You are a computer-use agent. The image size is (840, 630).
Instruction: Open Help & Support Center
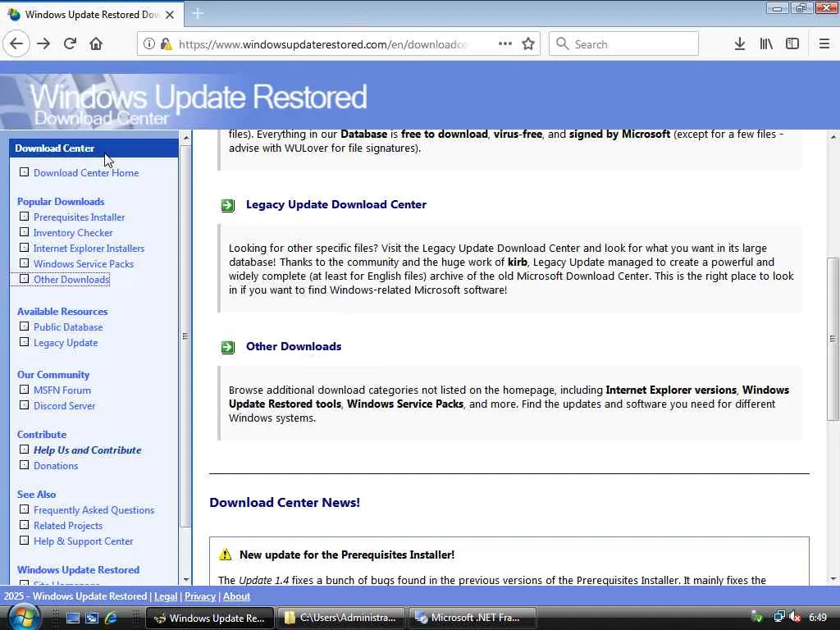coord(83,541)
